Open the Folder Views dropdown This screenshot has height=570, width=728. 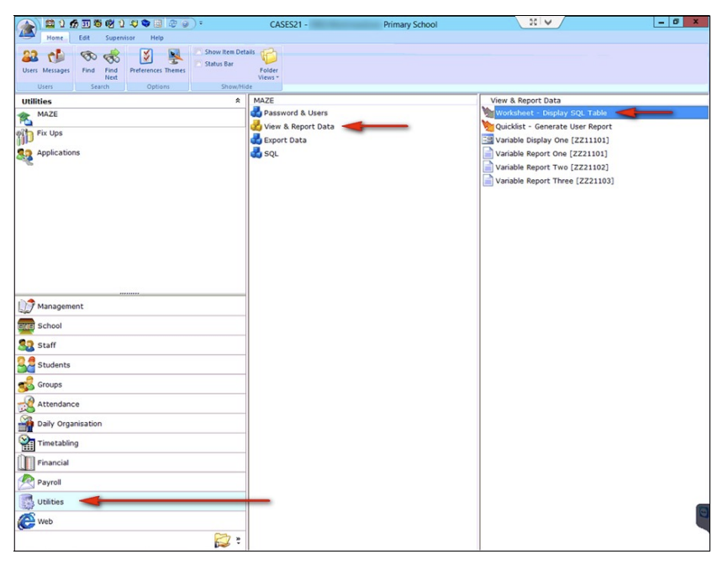(267, 61)
